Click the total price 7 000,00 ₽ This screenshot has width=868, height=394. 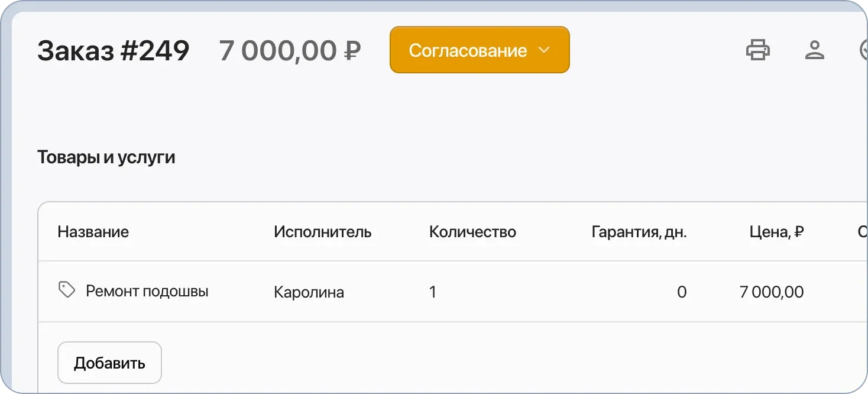coord(290,51)
